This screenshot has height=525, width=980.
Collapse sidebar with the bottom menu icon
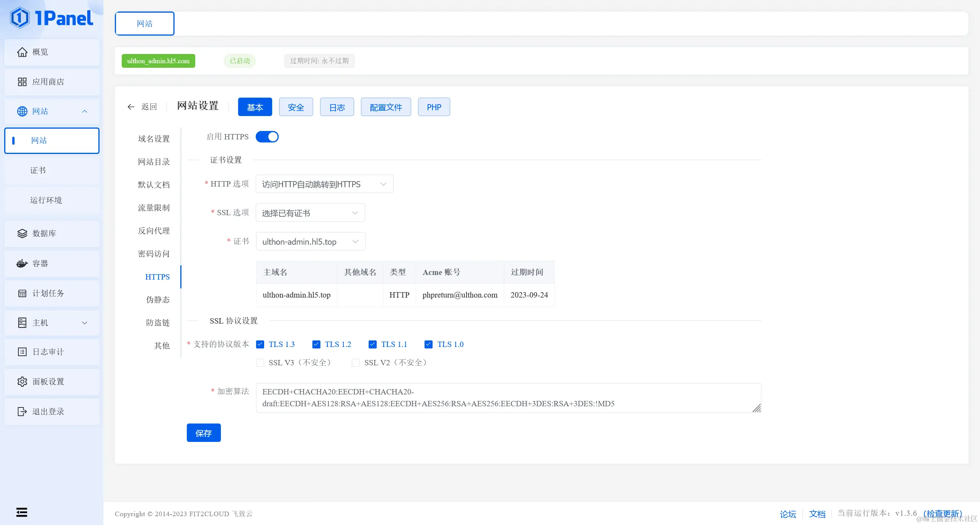click(x=22, y=512)
